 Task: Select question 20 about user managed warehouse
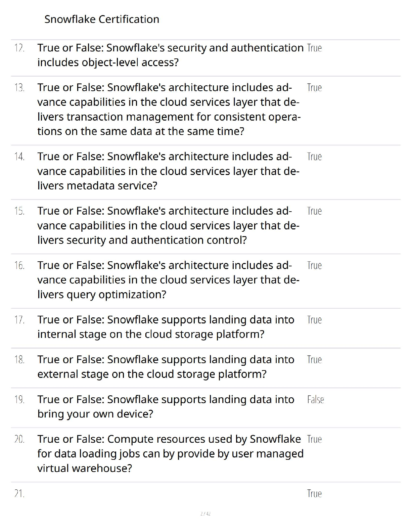pos(170,453)
